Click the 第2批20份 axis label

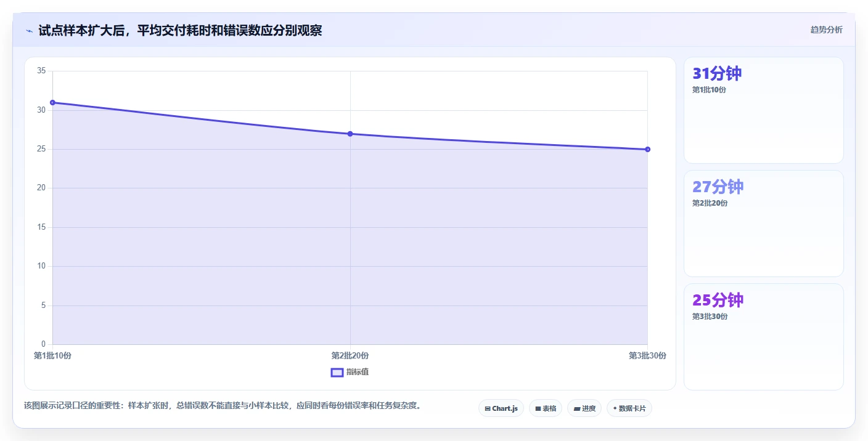(x=350, y=355)
